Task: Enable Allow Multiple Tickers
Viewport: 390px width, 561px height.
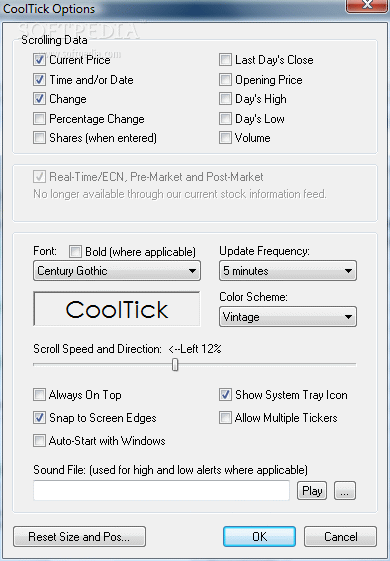Action: 225,418
